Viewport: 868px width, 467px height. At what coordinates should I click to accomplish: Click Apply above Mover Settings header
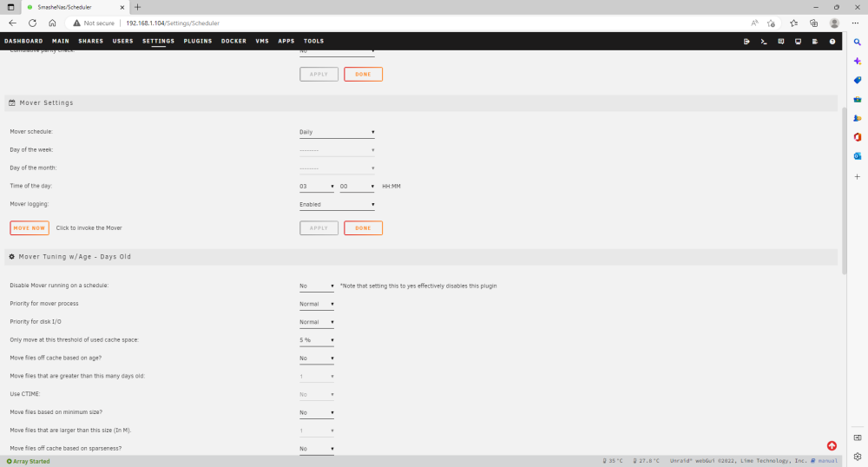[x=319, y=74]
